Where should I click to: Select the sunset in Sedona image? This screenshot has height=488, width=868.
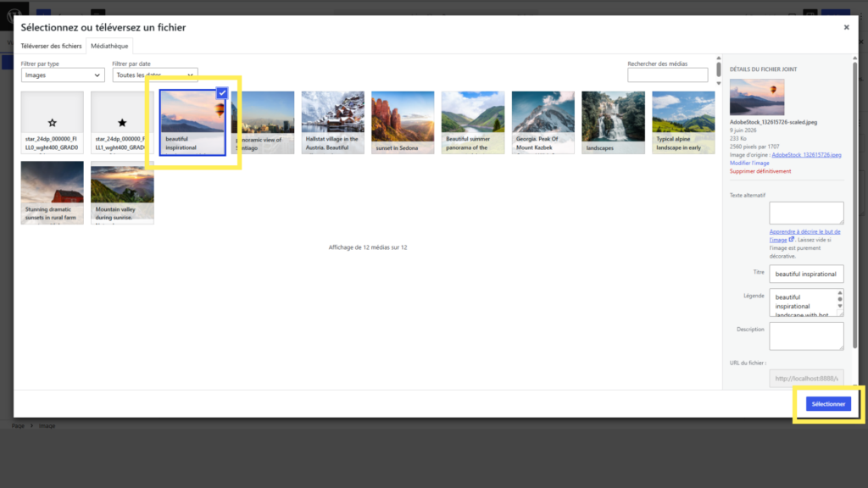pos(403,122)
